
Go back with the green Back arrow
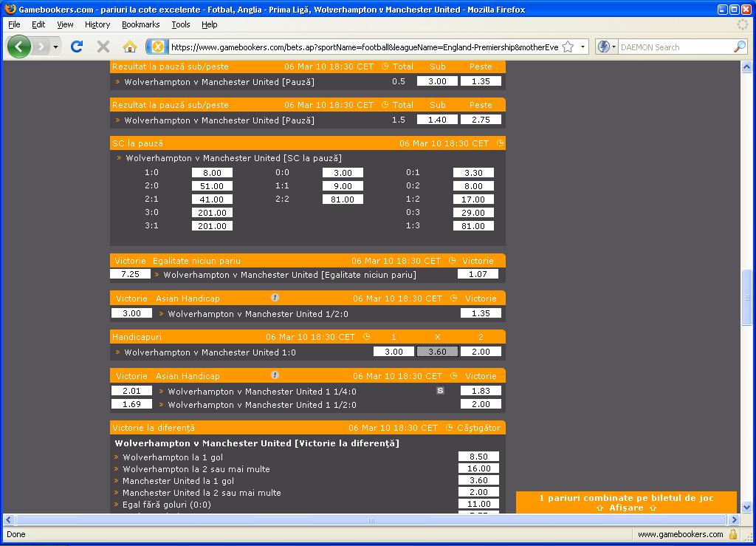19,47
